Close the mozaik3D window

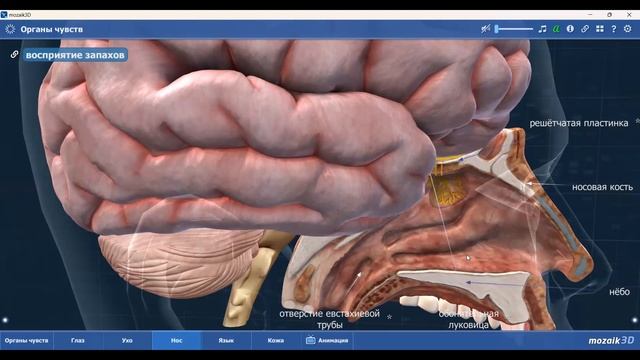[629, 14]
